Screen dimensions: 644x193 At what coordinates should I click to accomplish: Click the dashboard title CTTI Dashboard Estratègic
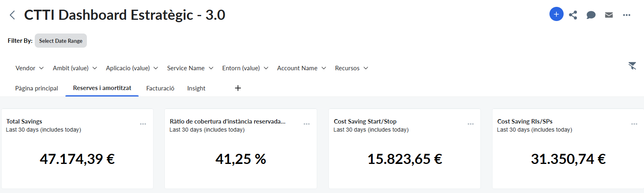coord(125,15)
